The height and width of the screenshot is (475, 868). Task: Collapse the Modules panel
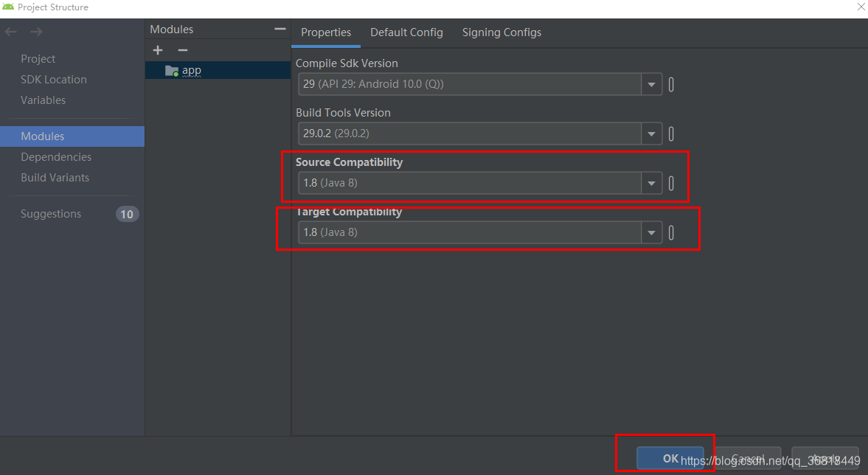click(280, 29)
